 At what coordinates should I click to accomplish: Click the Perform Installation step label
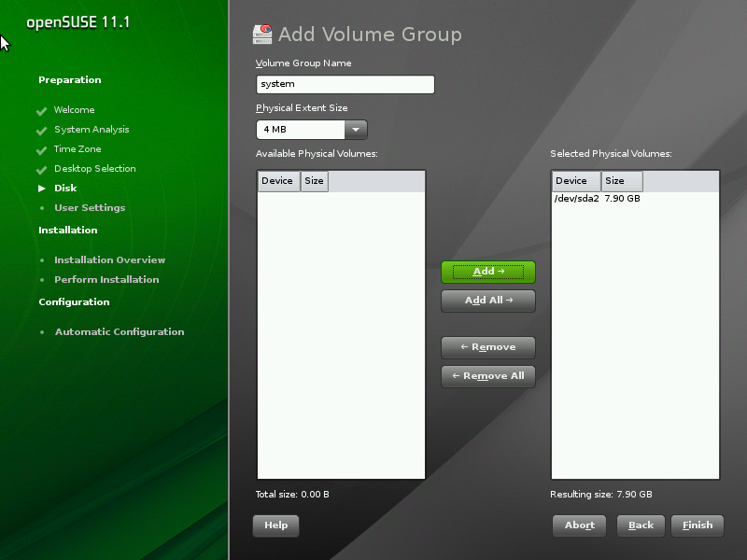106,279
